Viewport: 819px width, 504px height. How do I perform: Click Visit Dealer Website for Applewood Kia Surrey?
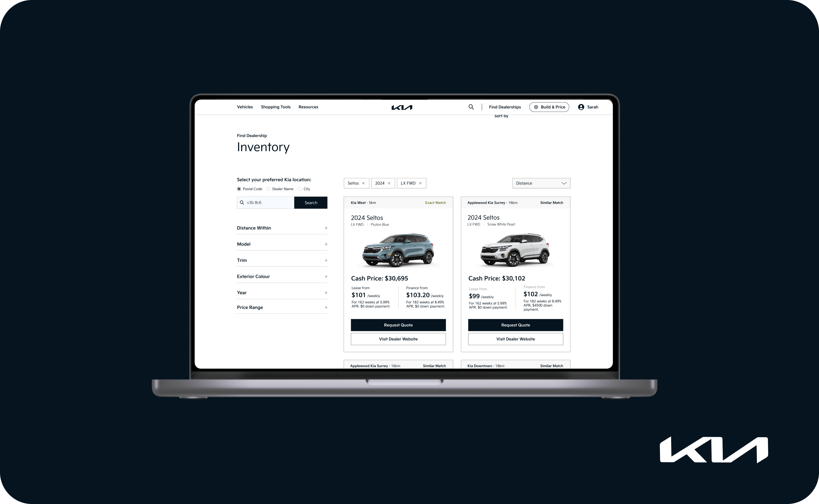(515, 339)
